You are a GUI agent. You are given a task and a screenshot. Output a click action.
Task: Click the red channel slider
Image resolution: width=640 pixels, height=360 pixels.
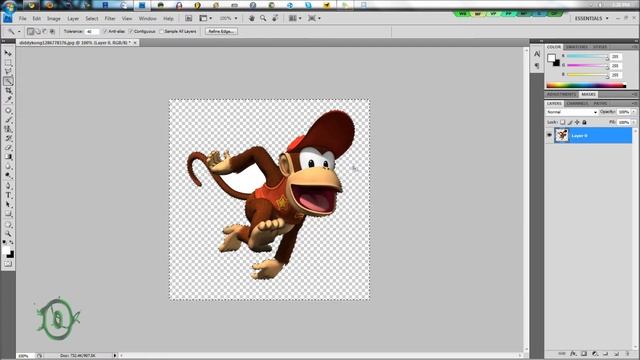click(587, 56)
